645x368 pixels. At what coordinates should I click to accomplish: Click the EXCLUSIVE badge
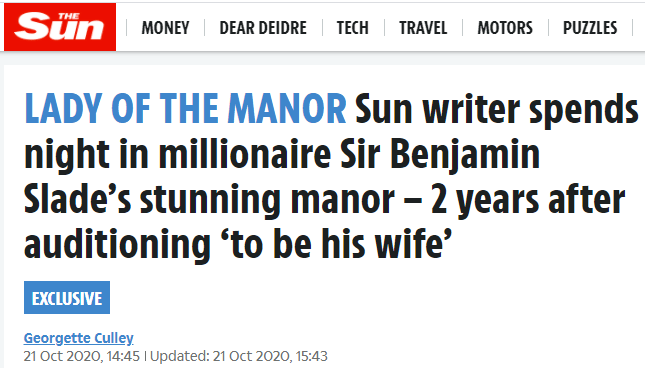(x=67, y=298)
